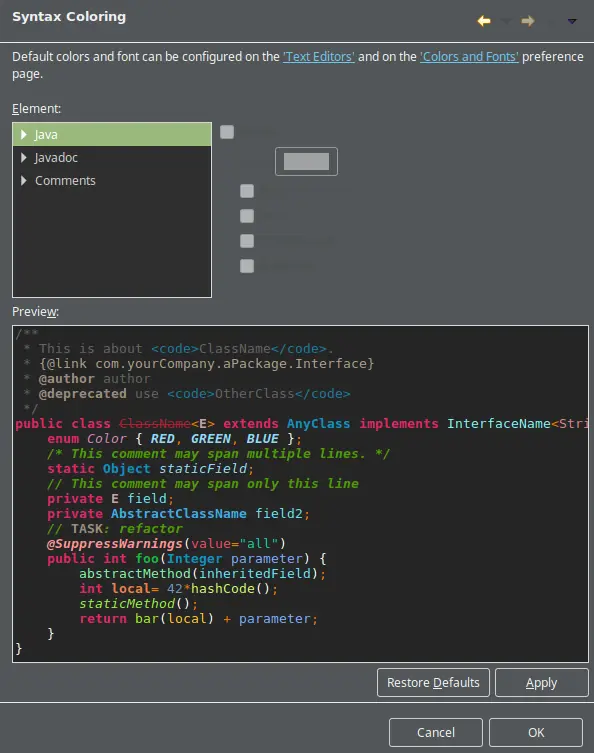594x753 pixels.
Task: Toggle the Enable checkbox beside the element list
Action: click(227, 132)
